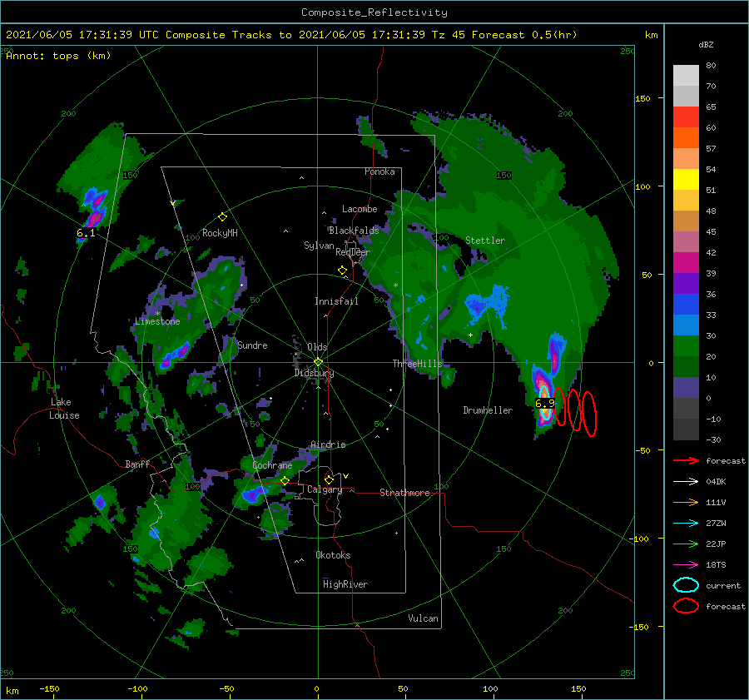Click the 2021/06/05 17:31:39 UTC header text
Viewport: 749px width, 700px height.
(x=82, y=35)
